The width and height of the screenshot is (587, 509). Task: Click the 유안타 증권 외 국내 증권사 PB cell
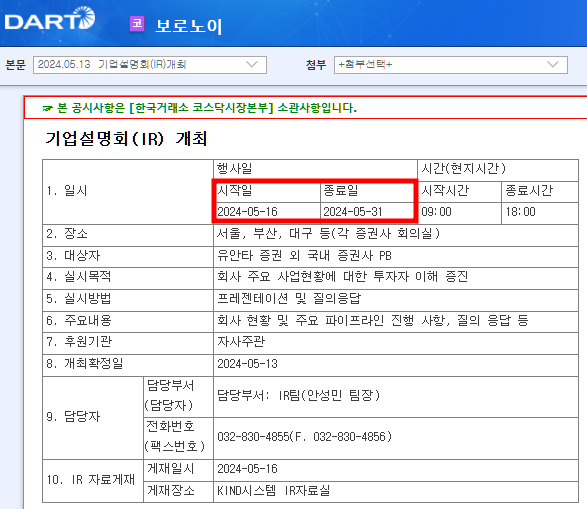coord(396,256)
